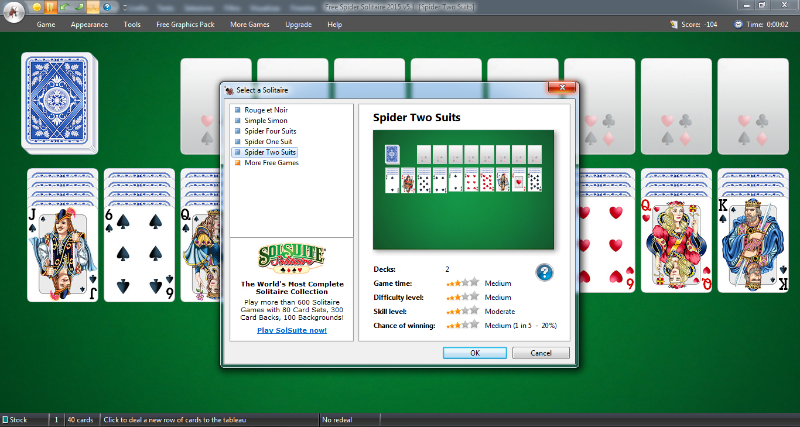Viewport: 800px width, 427px height.
Task: Select Rouge et Noir in list
Action: point(265,109)
